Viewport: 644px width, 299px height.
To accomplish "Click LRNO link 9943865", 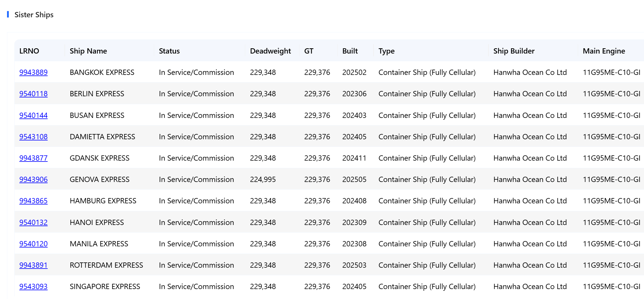I will 33,201.
